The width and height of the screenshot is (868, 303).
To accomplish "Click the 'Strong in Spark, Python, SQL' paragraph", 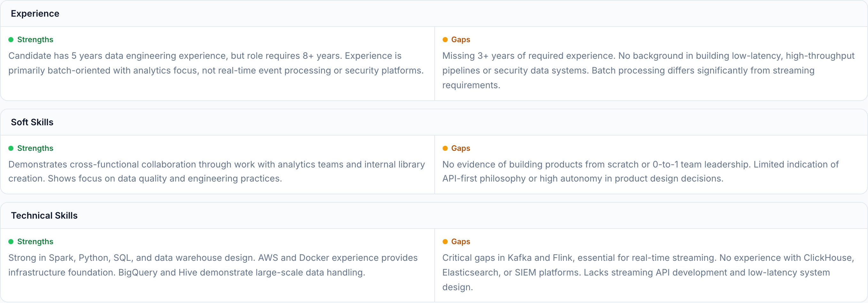I will pyautogui.click(x=212, y=265).
